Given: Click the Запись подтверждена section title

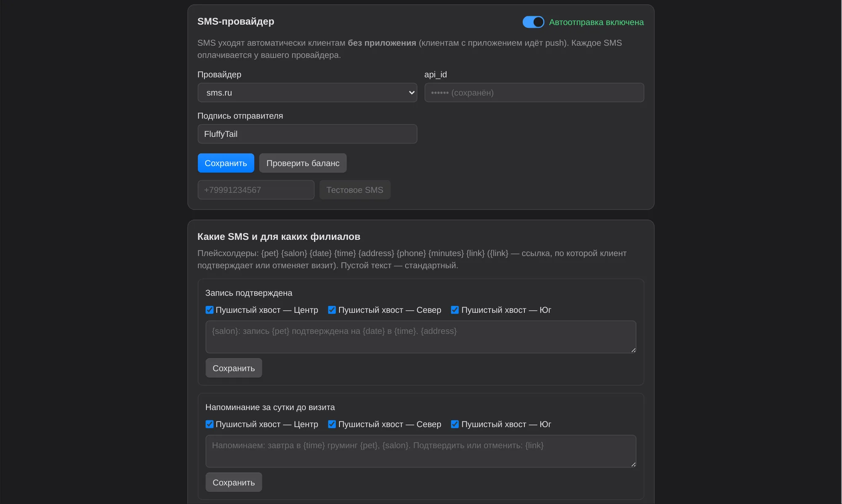Looking at the screenshot, I should pos(249,293).
